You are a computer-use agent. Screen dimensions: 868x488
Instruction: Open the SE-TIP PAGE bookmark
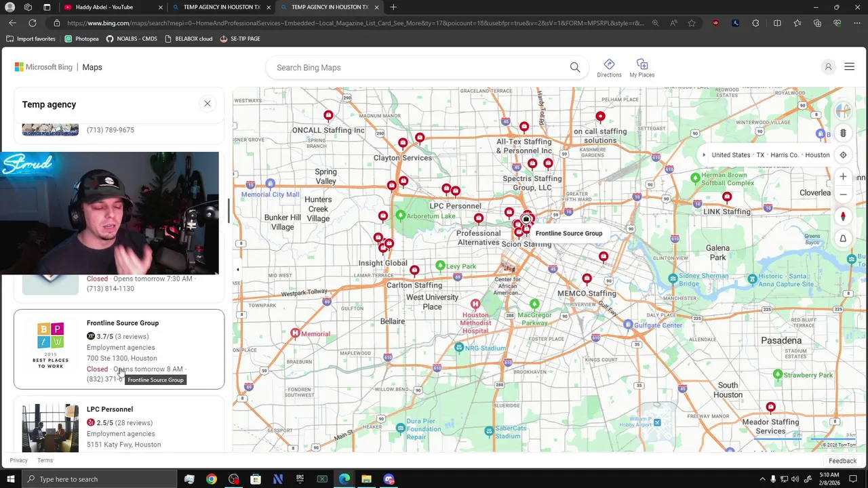pyautogui.click(x=240, y=39)
